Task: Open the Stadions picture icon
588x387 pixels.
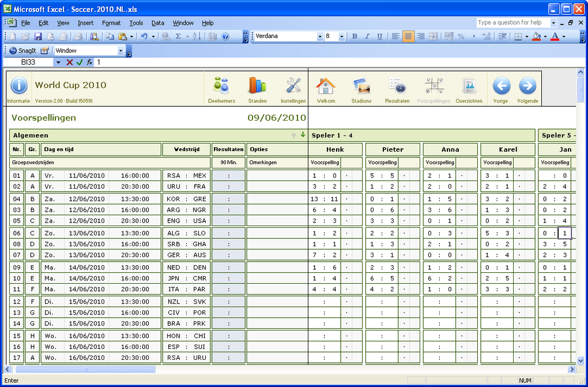Action: pos(361,86)
